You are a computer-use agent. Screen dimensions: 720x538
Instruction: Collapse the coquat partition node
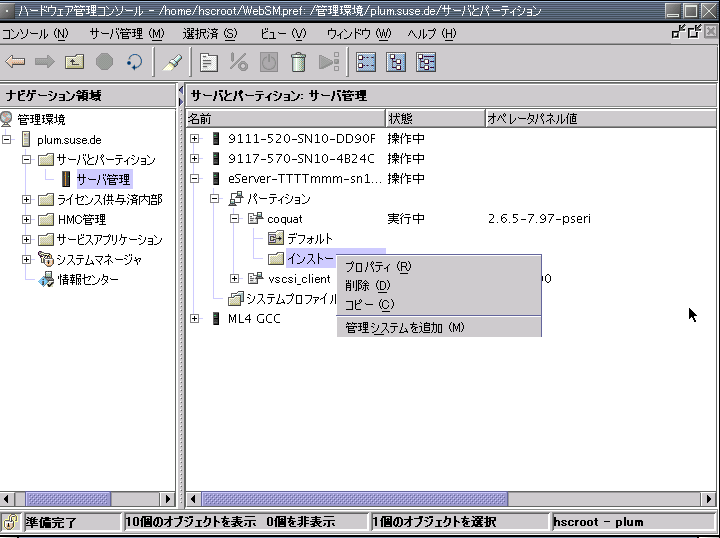pyautogui.click(x=235, y=219)
